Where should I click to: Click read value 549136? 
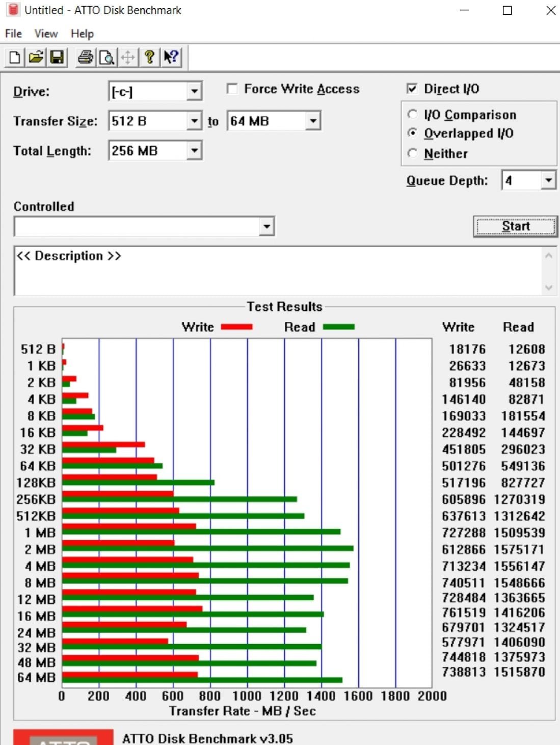coord(523,466)
